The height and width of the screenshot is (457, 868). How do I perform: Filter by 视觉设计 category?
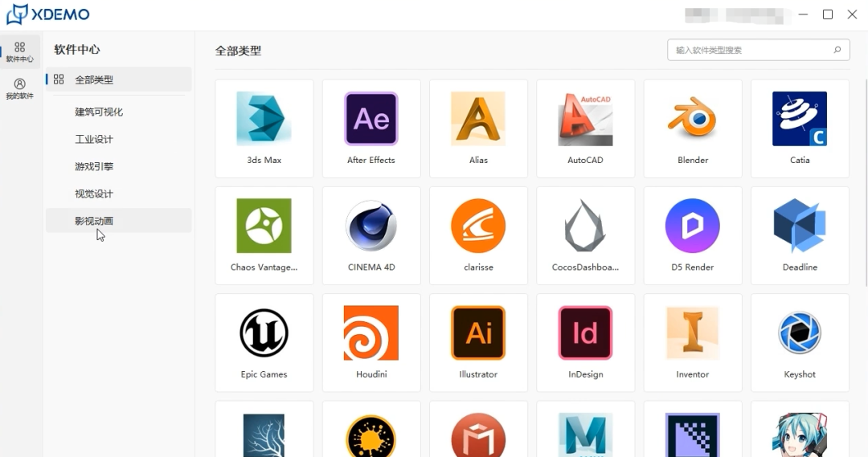(x=118, y=194)
